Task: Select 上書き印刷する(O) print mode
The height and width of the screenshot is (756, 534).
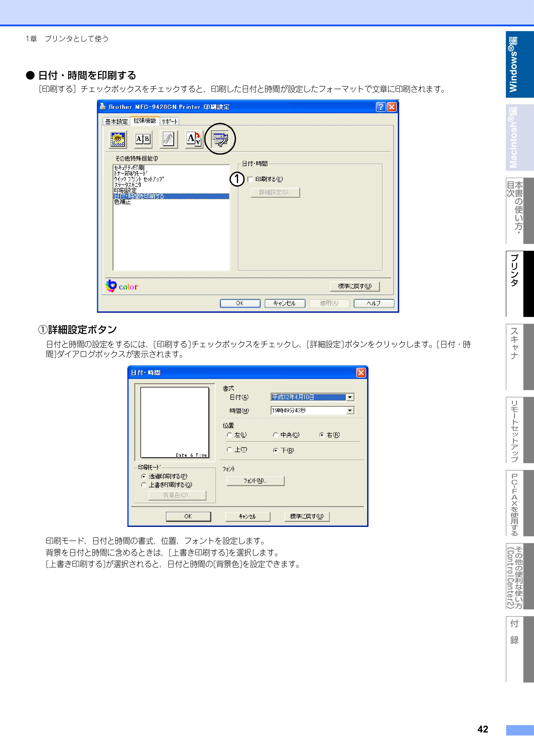Action: 144,485
